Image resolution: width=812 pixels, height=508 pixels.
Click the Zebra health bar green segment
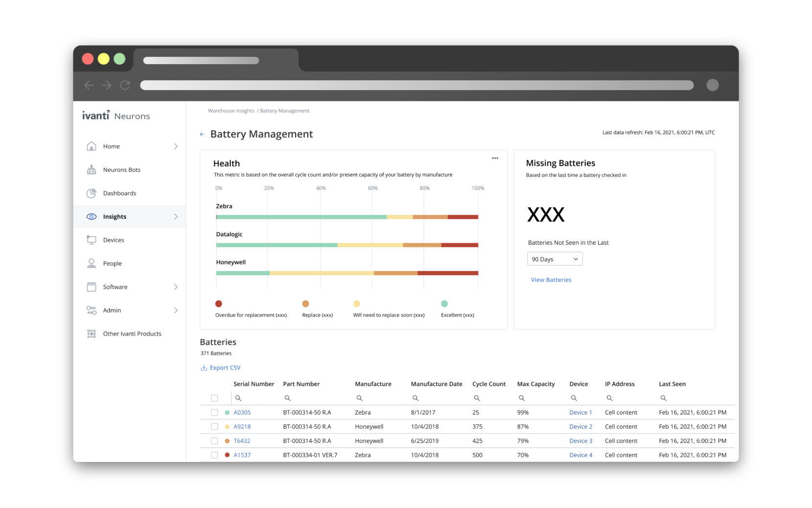pyautogui.click(x=302, y=217)
